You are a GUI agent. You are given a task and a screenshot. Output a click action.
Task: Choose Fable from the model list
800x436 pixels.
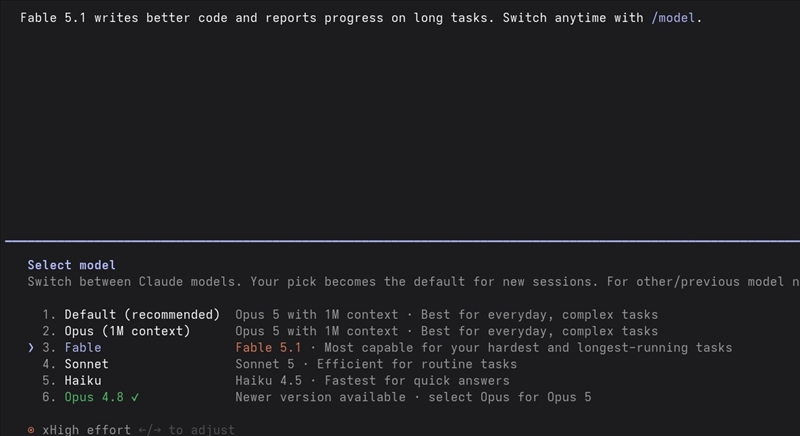tap(83, 347)
